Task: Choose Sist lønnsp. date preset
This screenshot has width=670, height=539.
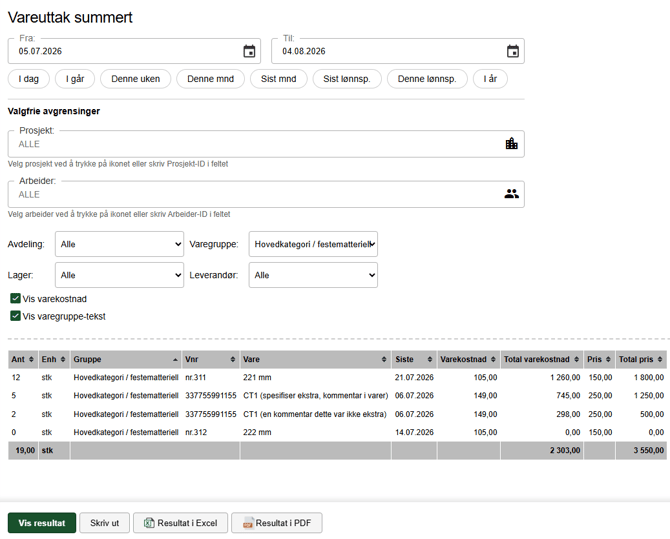Action: [x=347, y=79]
